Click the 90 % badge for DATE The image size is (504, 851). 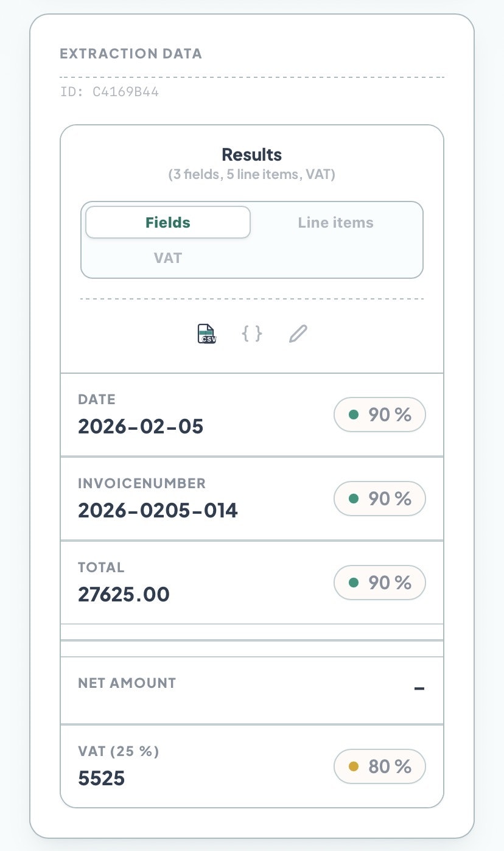point(380,414)
